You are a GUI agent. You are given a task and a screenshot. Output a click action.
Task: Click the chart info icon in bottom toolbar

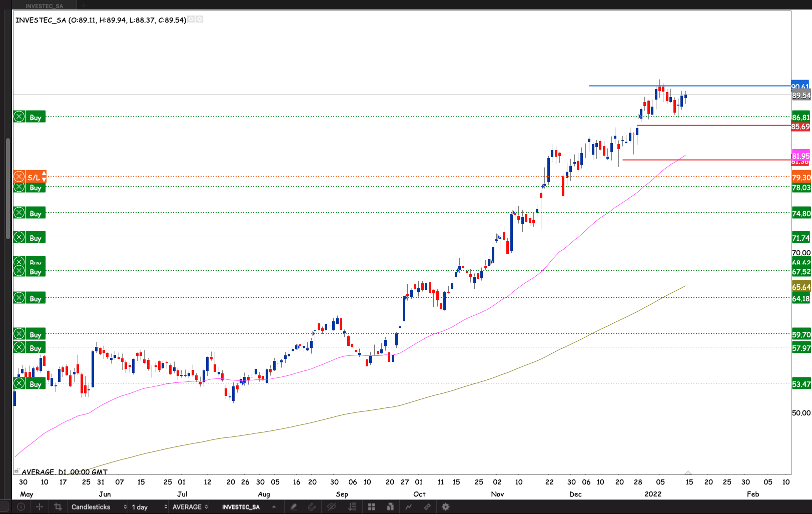(21, 507)
